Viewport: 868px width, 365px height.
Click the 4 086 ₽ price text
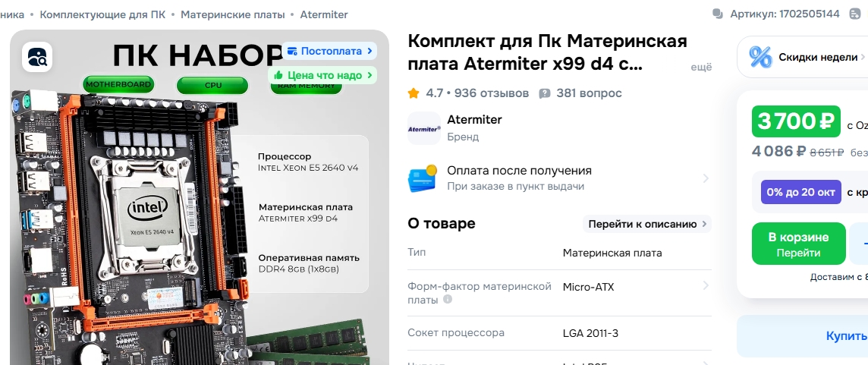[x=778, y=151]
